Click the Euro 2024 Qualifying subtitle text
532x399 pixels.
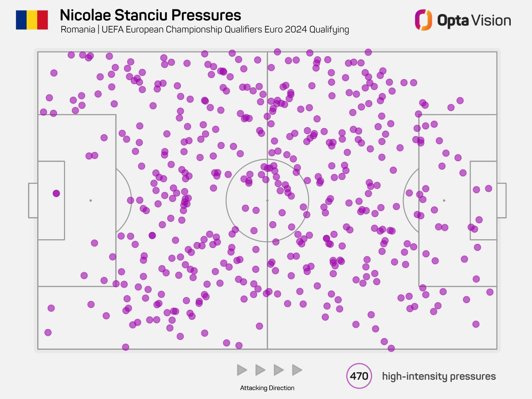205,29
